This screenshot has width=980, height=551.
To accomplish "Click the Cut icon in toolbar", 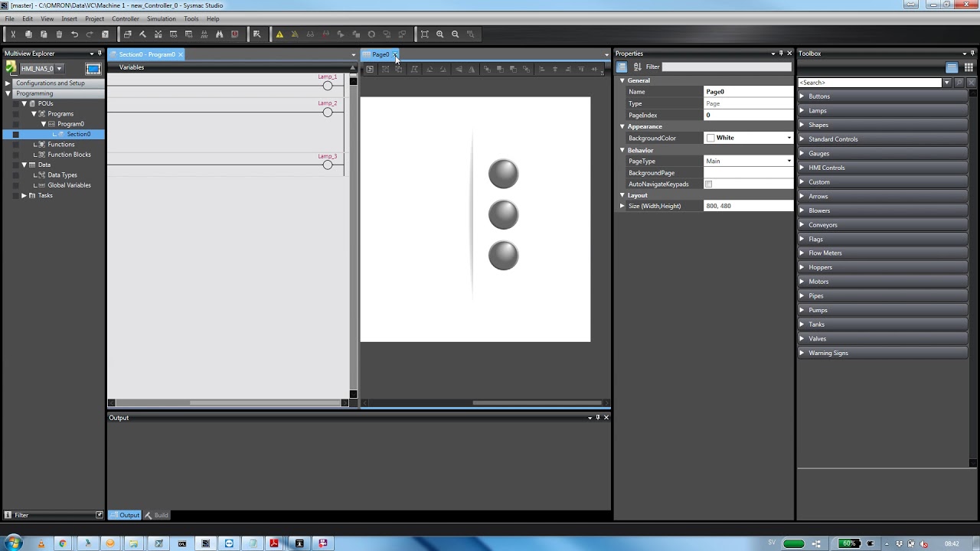I will 13,34.
